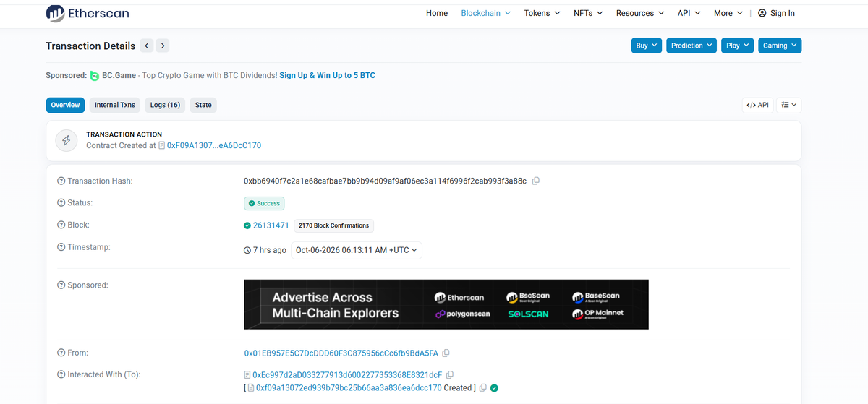
Task: Click the contract file icon in Transaction Action
Action: pos(161,145)
